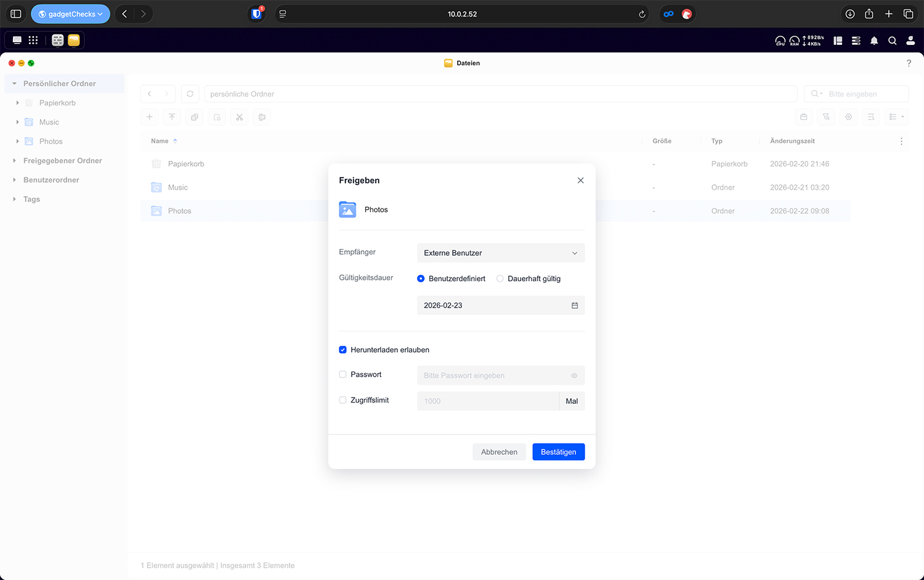Click the app grid launcher icon
Image resolution: width=924 pixels, height=580 pixels.
[x=33, y=40]
